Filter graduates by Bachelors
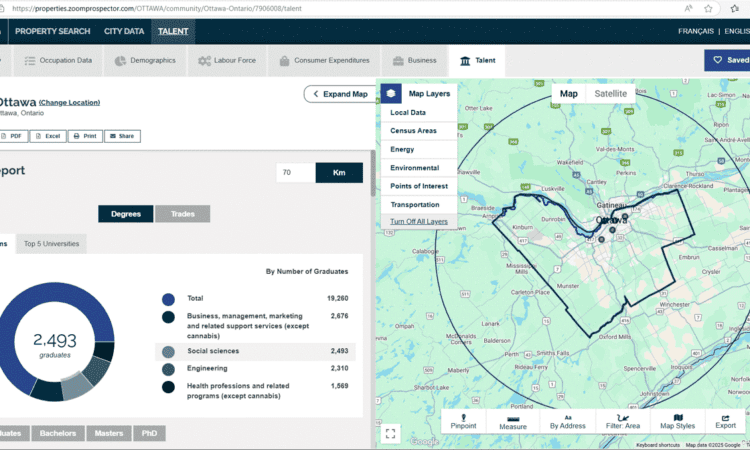This screenshot has height=450, width=750. pos(58,433)
